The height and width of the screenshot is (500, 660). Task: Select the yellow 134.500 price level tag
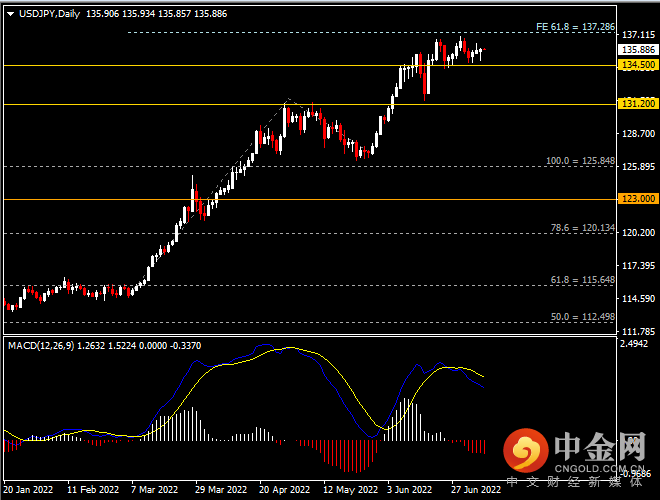click(x=638, y=65)
